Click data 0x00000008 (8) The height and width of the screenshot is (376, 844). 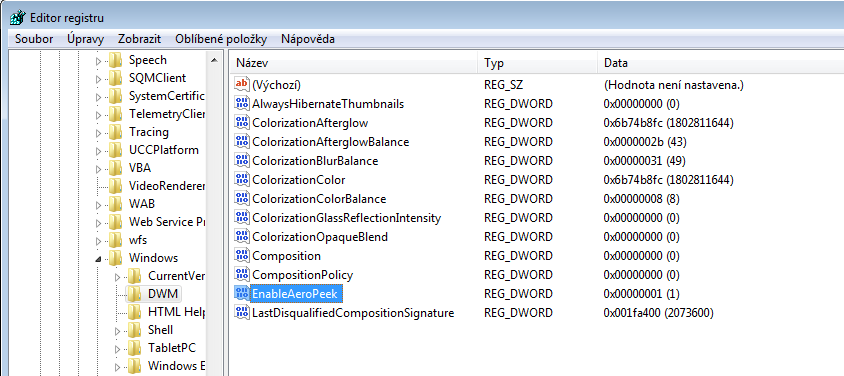click(x=642, y=198)
